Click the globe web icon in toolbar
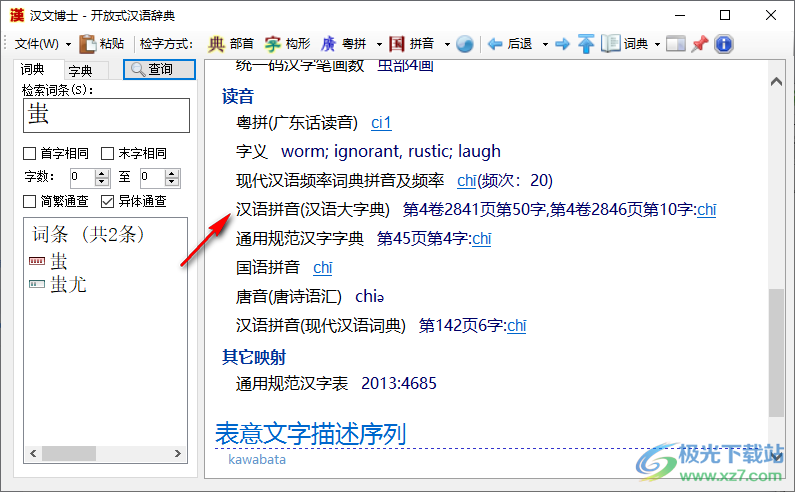This screenshot has width=795, height=492. click(464, 44)
